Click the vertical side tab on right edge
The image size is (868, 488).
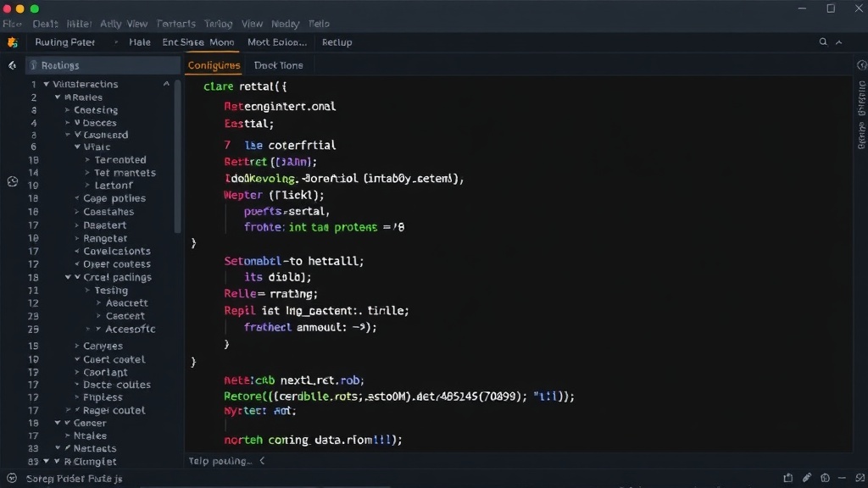861,115
